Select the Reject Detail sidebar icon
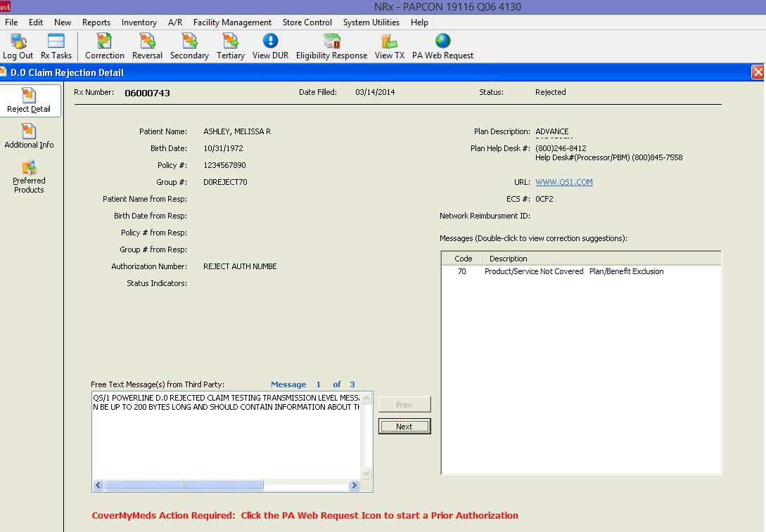Screen dimensions: 766x532 click(x=29, y=100)
